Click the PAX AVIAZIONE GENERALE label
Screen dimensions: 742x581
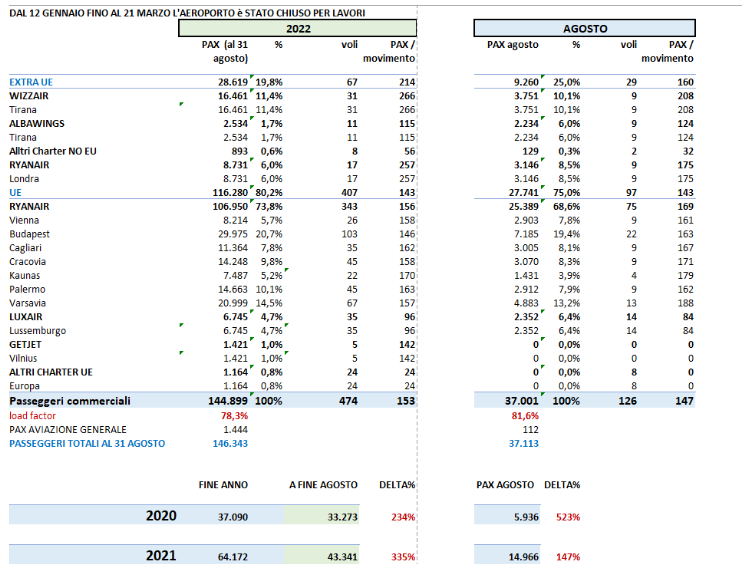point(68,429)
